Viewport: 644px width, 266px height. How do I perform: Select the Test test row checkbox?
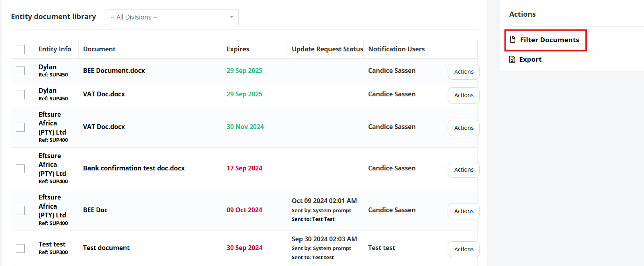20,248
